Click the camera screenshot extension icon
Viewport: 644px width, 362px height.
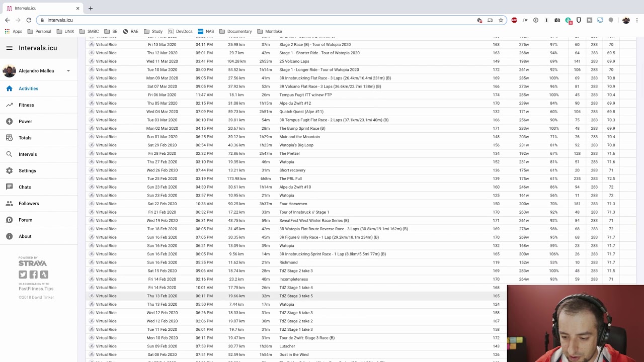[x=557, y=20]
